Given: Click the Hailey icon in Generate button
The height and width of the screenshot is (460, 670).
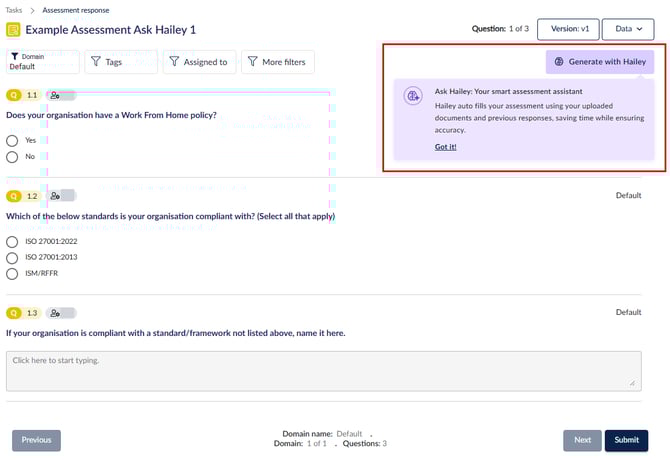Looking at the screenshot, I should pos(559,62).
